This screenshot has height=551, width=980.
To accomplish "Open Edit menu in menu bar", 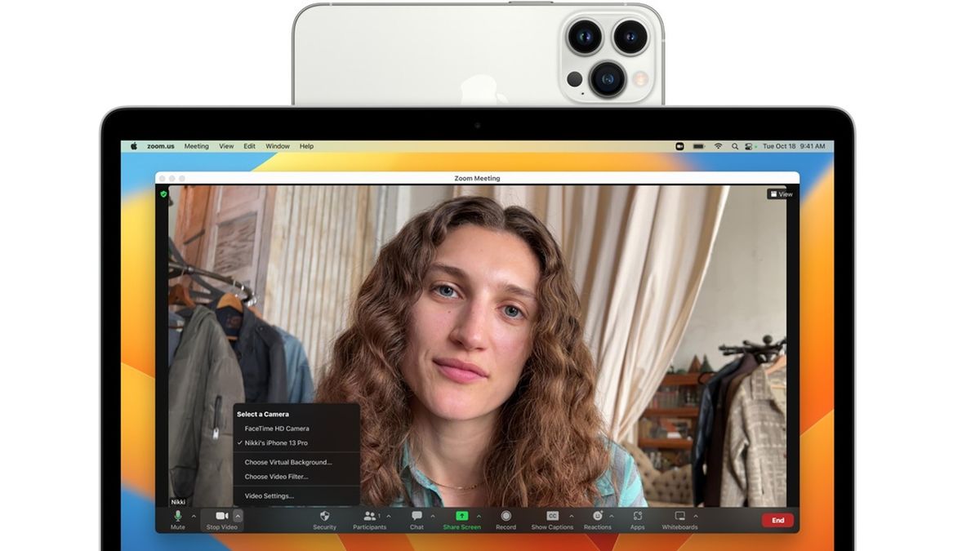I will point(250,146).
